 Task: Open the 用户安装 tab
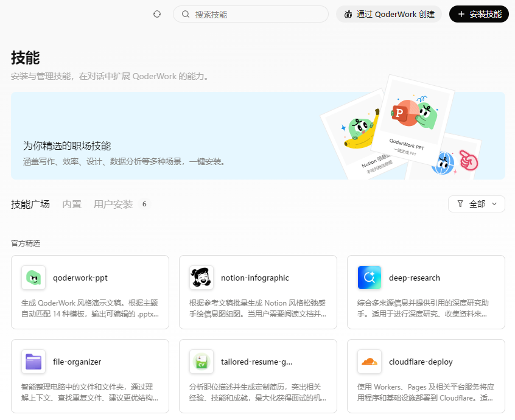point(113,204)
